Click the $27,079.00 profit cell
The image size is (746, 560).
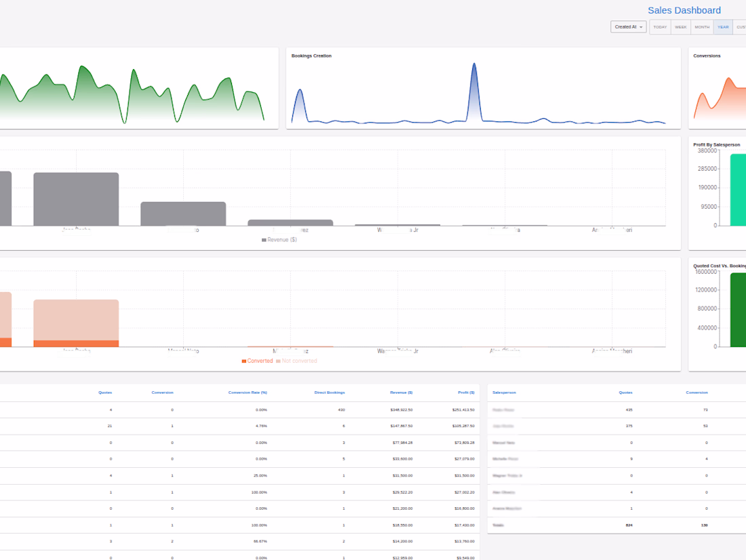tap(465, 459)
